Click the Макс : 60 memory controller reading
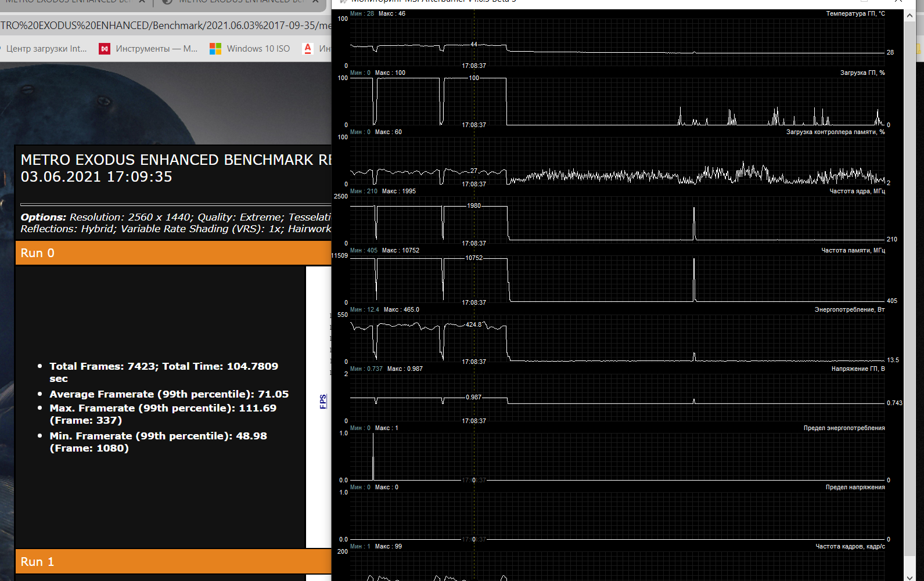 (x=389, y=132)
